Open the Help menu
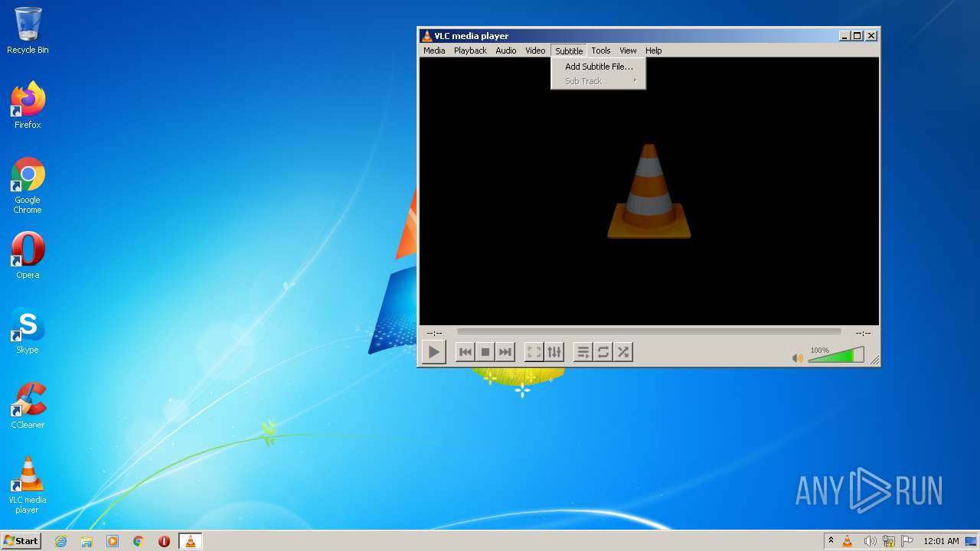This screenshot has height=551, width=980. pos(653,51)
